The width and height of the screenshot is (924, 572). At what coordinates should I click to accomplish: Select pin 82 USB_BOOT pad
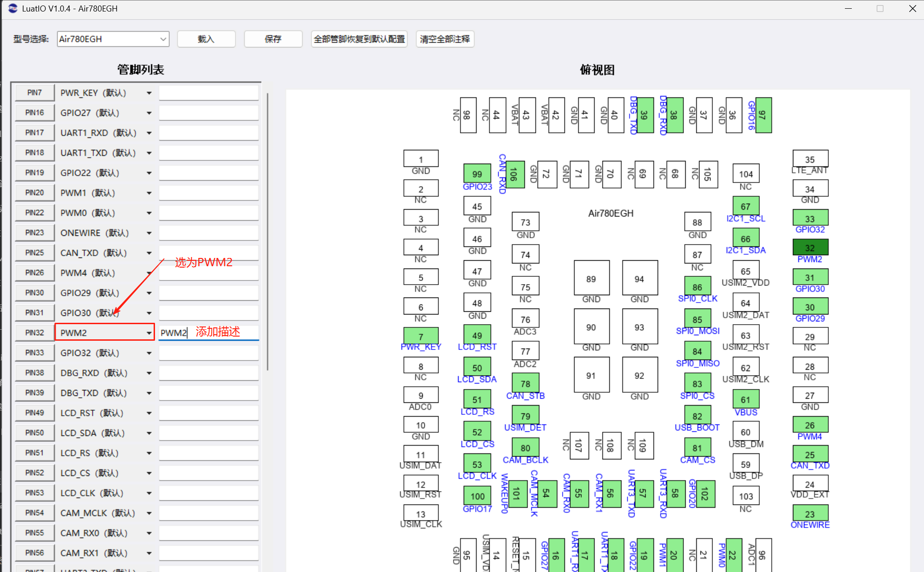coord(697,415)
